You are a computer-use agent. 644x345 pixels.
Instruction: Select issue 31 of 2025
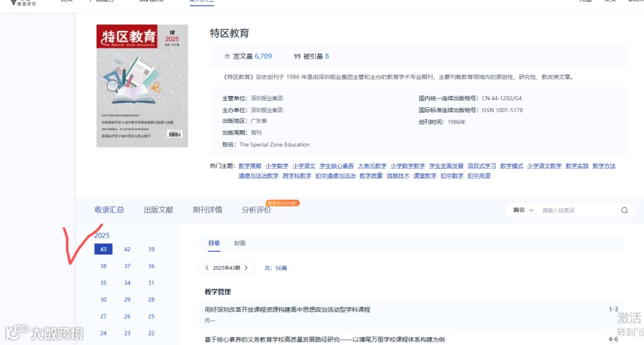point(151,283)
